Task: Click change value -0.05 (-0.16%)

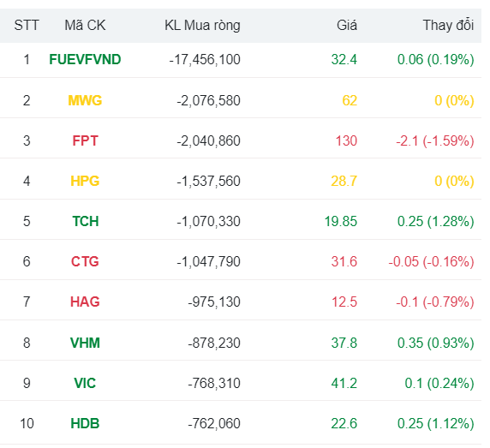Action: (x=431, y=261)
